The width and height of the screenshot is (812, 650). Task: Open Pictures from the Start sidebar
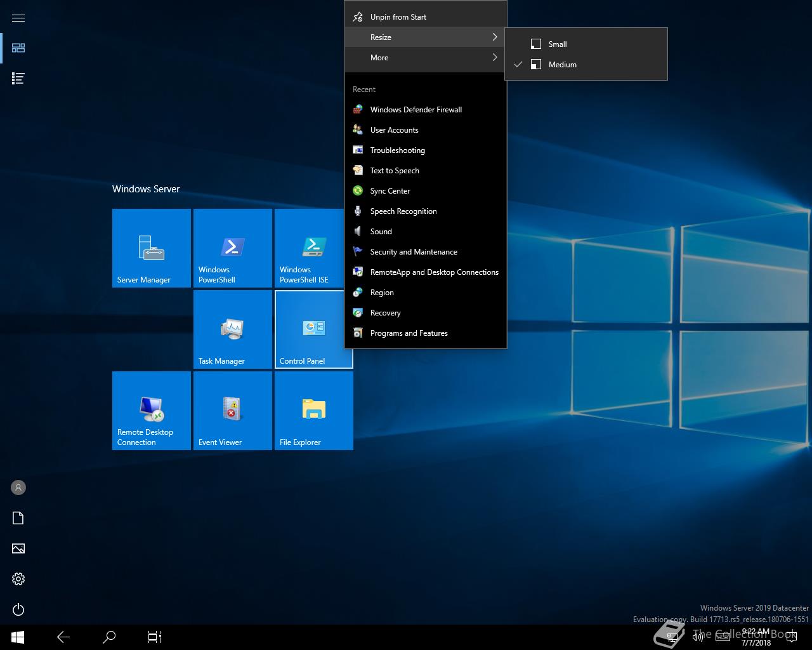18,548
